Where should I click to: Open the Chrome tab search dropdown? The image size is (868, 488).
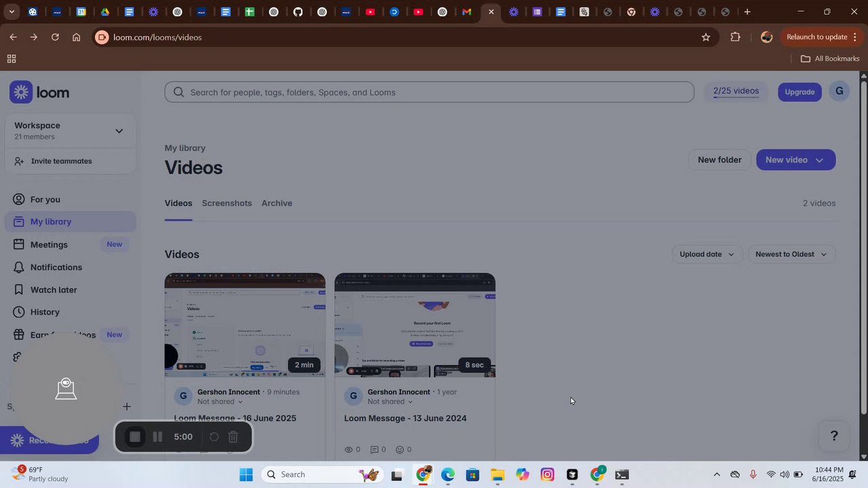tap(12, 12)
